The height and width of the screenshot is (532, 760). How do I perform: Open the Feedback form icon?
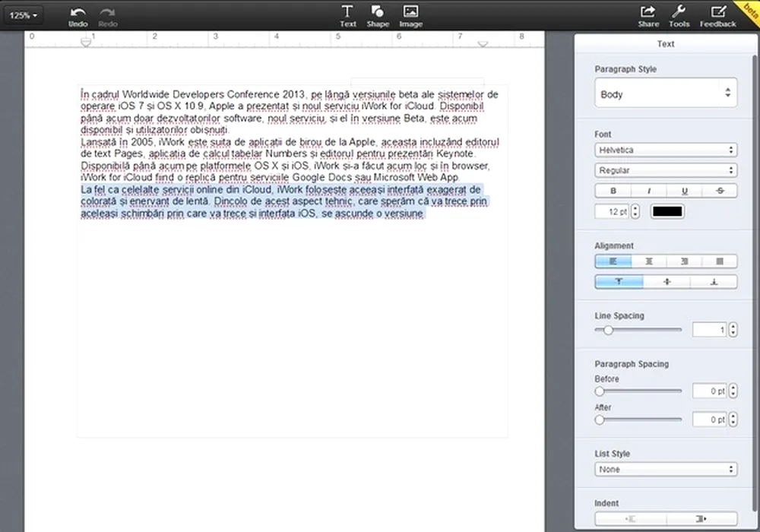pyautogui.click(x=718, y=11)
